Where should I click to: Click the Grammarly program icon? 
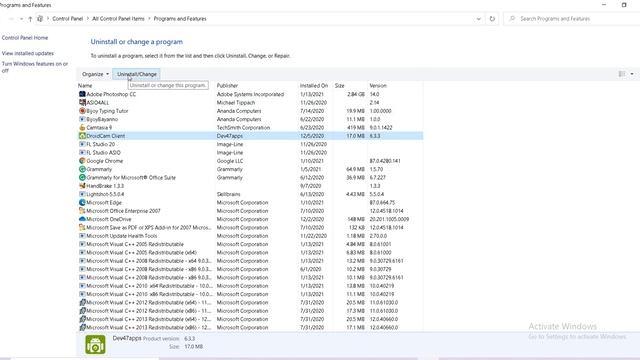pos(82,169)
